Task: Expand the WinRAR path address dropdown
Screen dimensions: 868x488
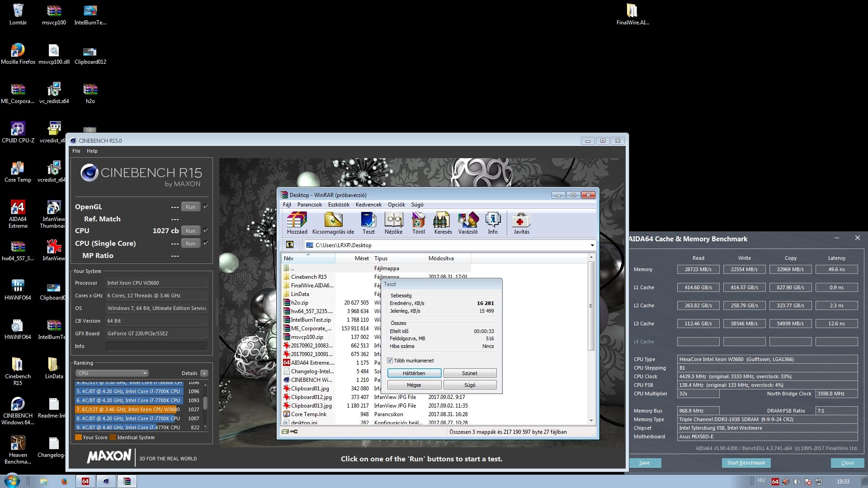Action: click(x=592, y=245)
